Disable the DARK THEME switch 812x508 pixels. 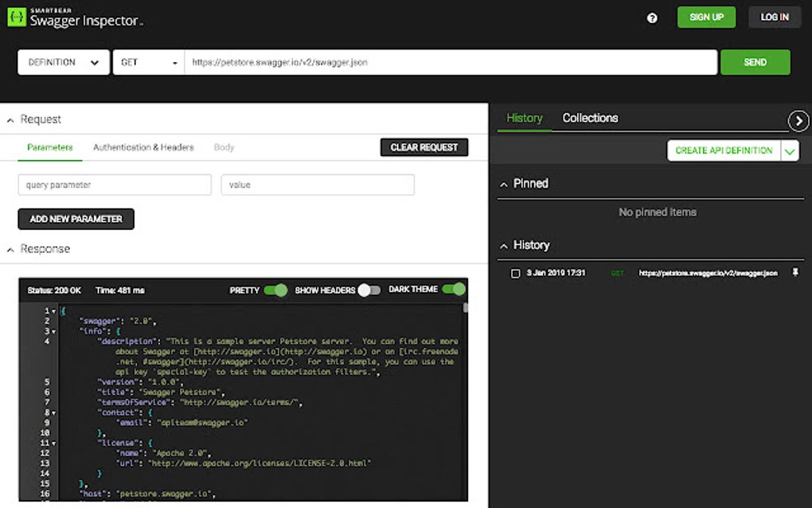454,290
